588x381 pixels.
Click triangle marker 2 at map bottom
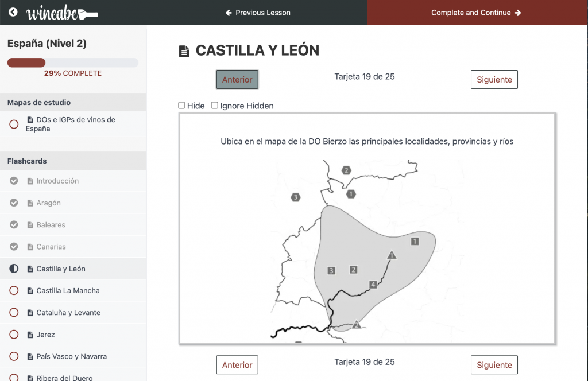pos(357,325)
